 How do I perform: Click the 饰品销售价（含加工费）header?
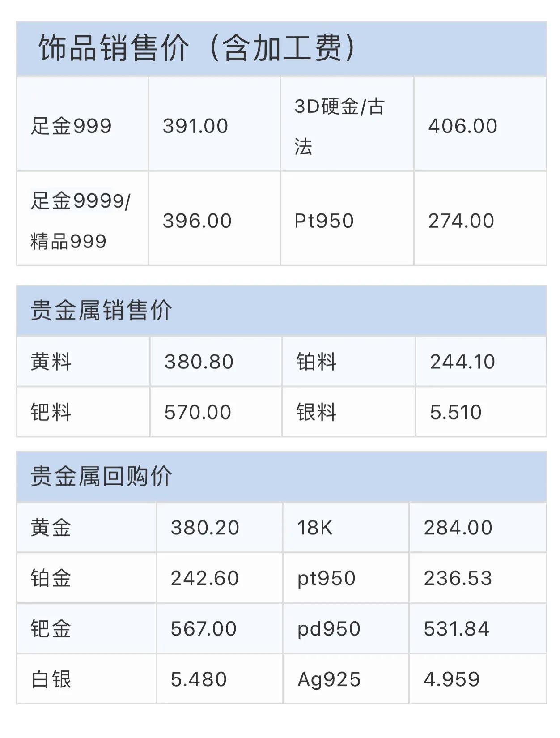click(197, 48)
